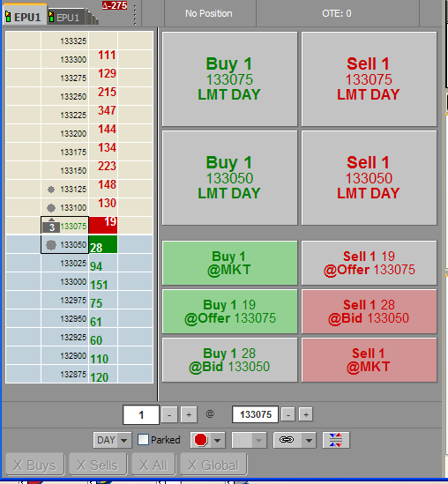Viewport: 448px width, 484px height.
Task: Expand the dropdown arrow beside the link icon
Action: [x=309, y=440]
